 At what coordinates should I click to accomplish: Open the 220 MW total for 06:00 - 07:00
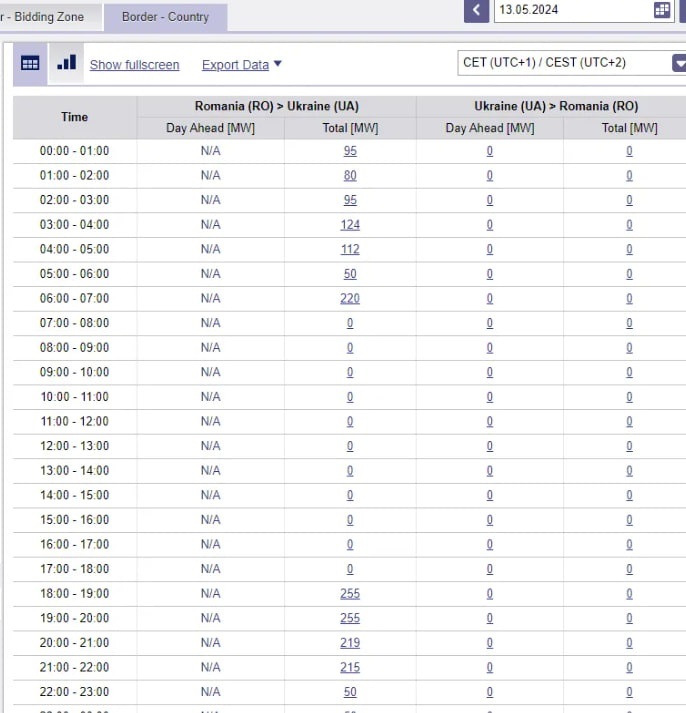click(350, 299)
